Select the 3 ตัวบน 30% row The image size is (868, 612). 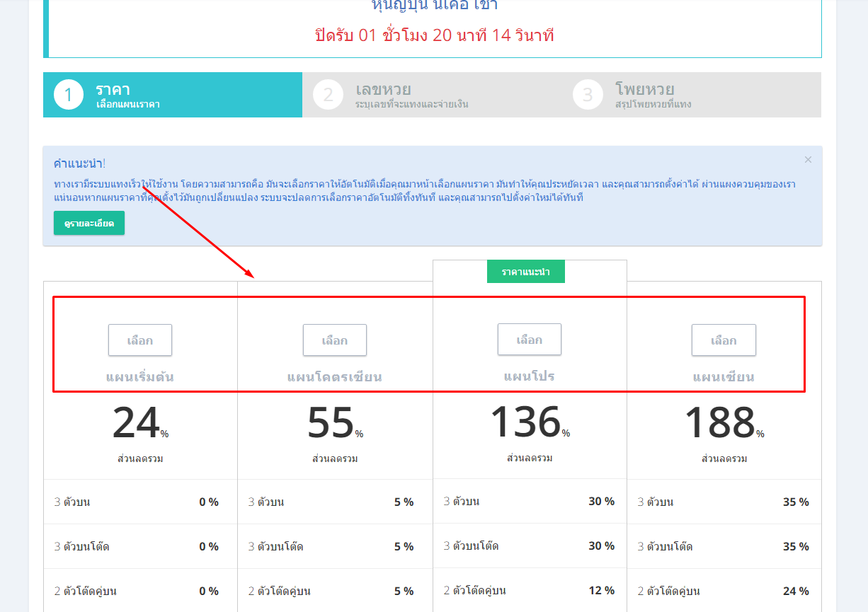pos(530,502)
